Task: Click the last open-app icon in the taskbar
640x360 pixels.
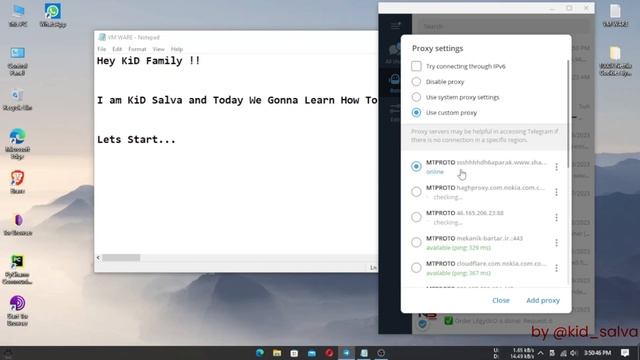Action: [381, 353]
